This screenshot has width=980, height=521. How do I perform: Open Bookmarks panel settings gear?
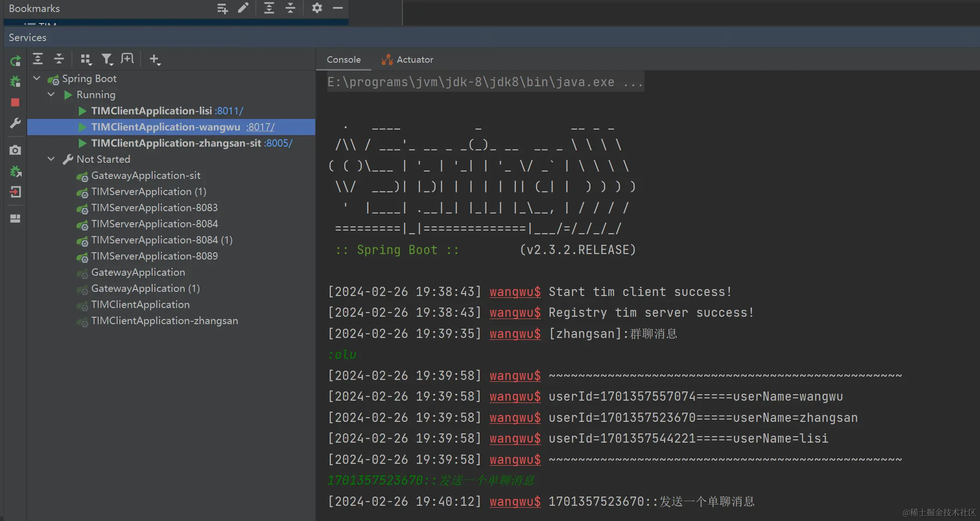point(317,8)
